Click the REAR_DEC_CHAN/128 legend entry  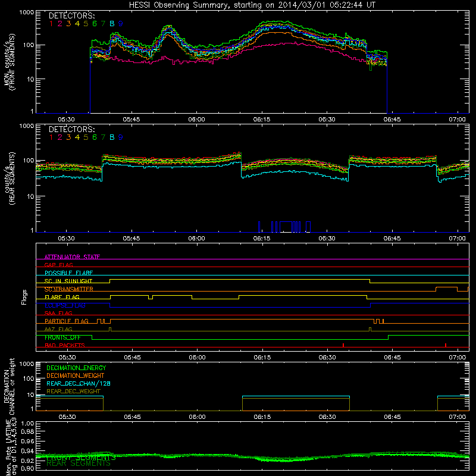click(x=79, y=383)
